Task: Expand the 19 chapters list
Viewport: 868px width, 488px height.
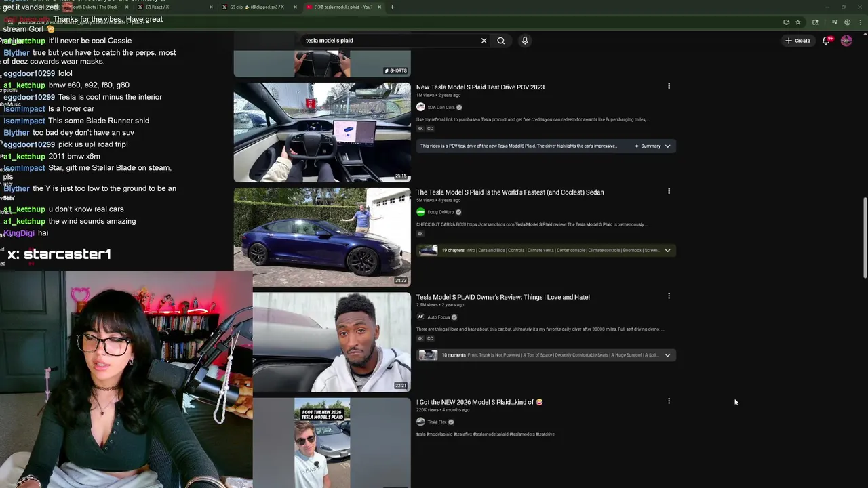Action: pos(667,251)
